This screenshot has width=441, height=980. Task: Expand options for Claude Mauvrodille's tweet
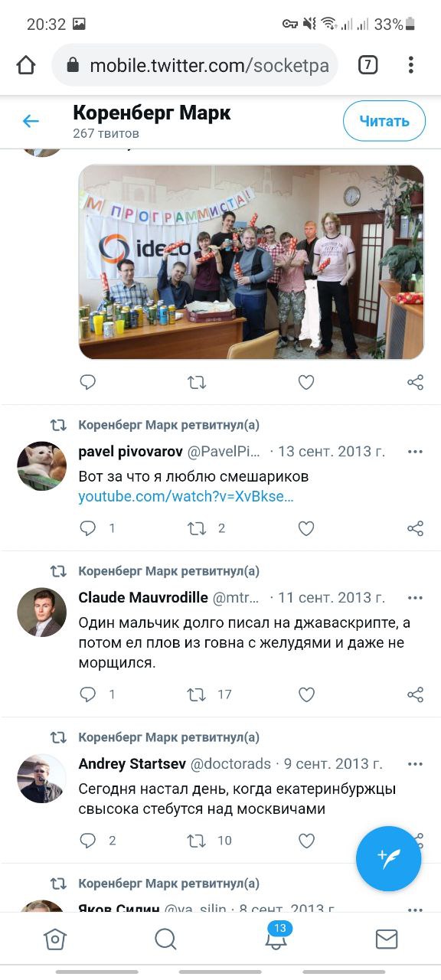click(415, 598)
